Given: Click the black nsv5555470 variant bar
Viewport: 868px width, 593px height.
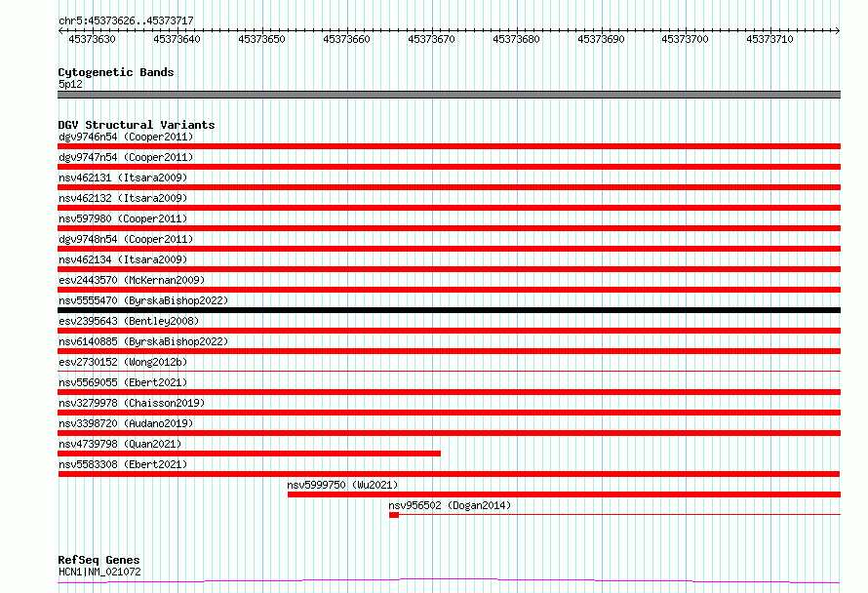Looking at the screenshot, I should pyautogui.click(x=449, y=310).
